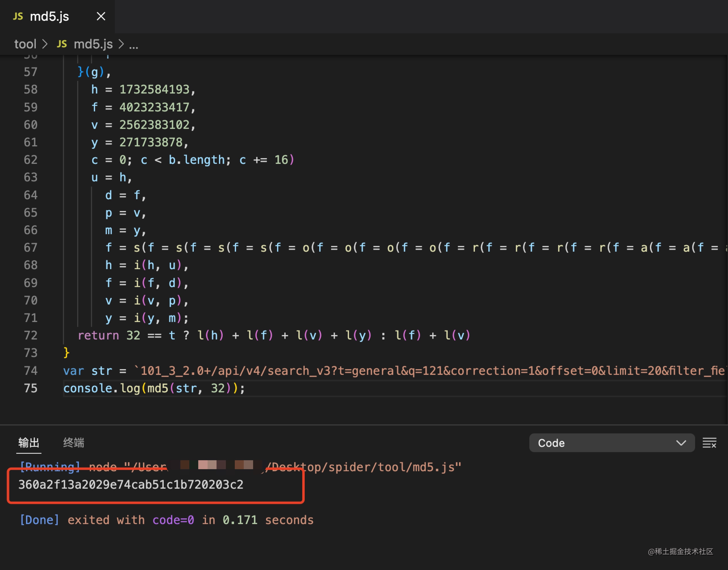This screenshot has width=728, height=570.
Task: Click 'console.log(md5(str, 32));' on line 75
Action: [x=154, y=388]
